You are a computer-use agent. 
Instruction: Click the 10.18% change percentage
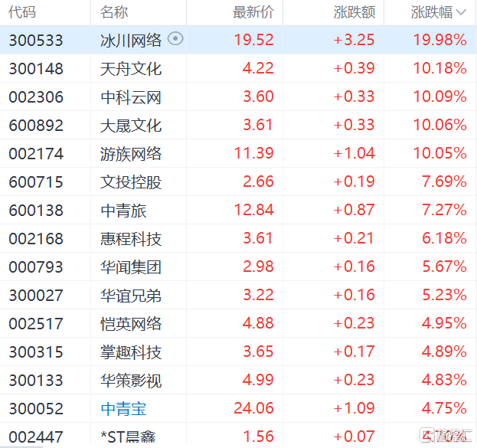pyautogui.click(x=440, y=68)
